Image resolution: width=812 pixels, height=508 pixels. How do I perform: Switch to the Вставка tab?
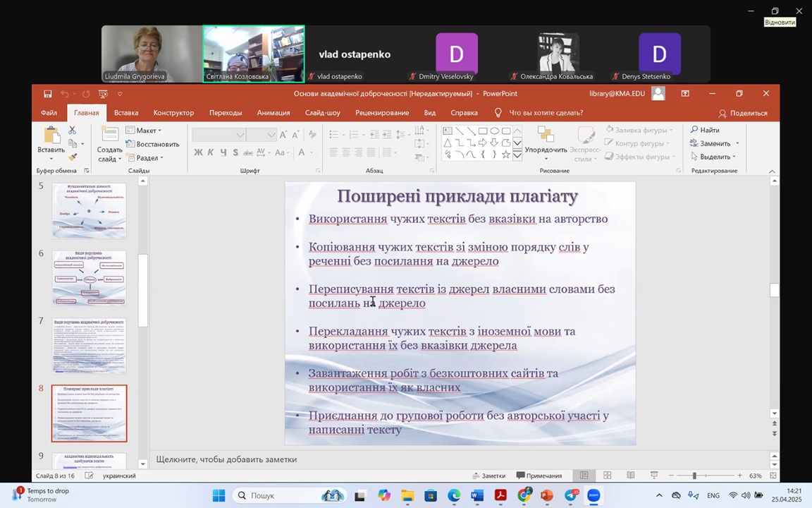(126, 112)
